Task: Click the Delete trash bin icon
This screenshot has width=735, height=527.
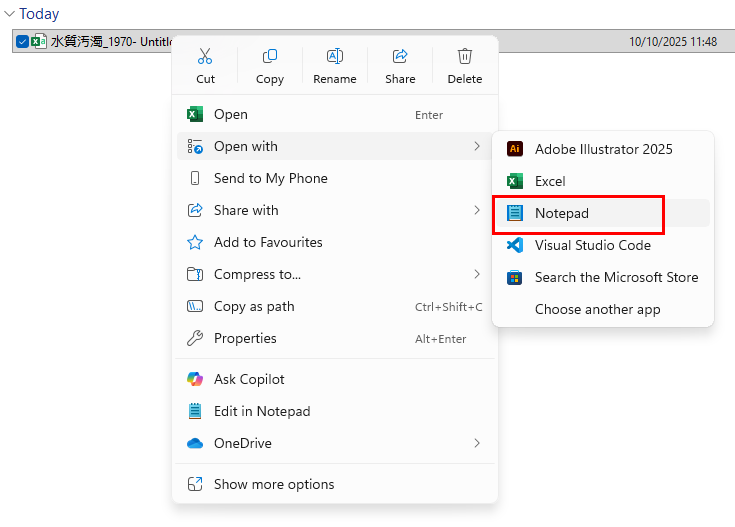Action: (465, 57)
